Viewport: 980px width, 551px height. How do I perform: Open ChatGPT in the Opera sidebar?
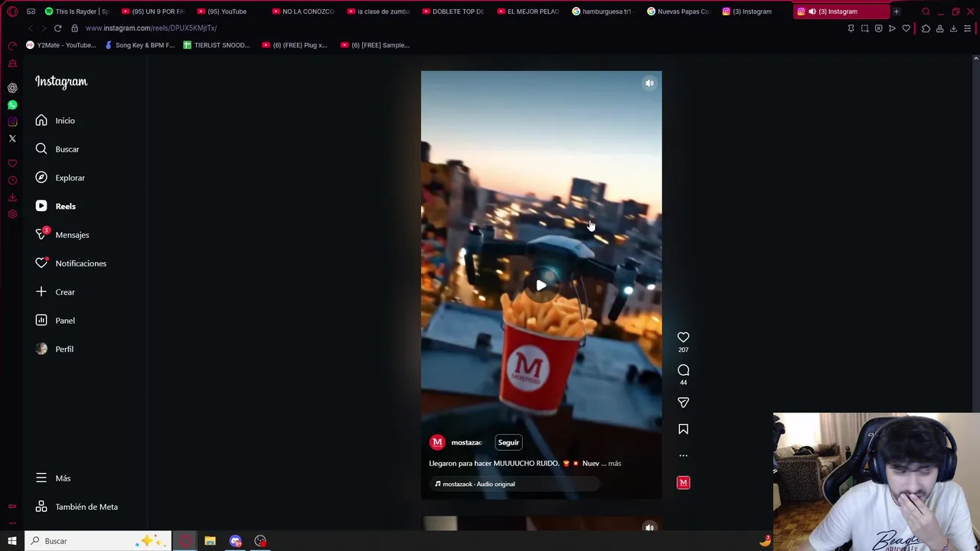12,88
